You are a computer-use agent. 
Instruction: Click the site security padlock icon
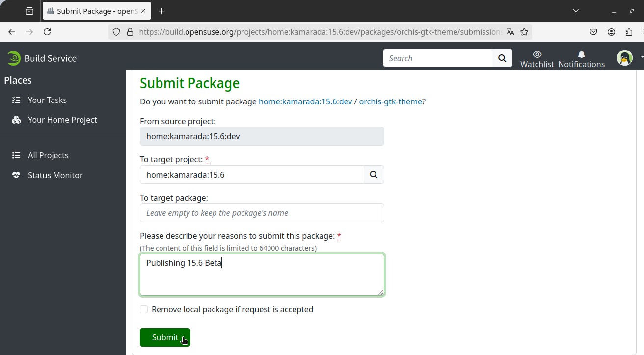130,32
